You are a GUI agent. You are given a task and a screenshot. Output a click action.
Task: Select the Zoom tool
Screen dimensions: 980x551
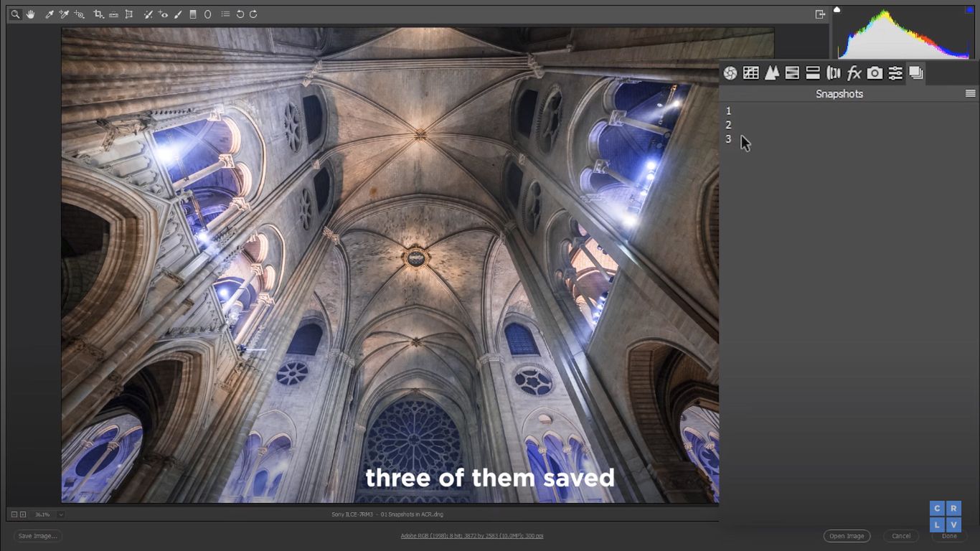click(15, 14)
